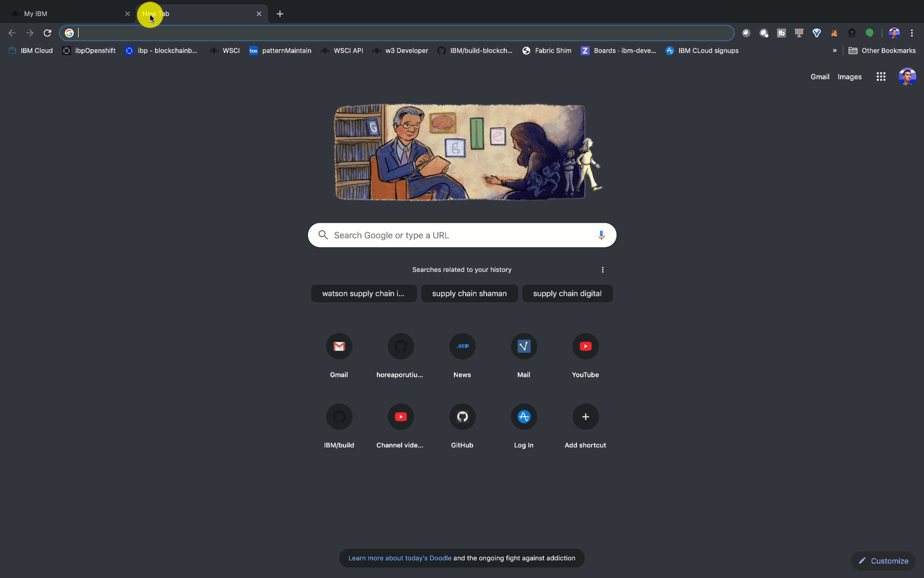Expand hidden bookmarks with the double chevron
The image size is (924, 578).
tap(835, 51)
